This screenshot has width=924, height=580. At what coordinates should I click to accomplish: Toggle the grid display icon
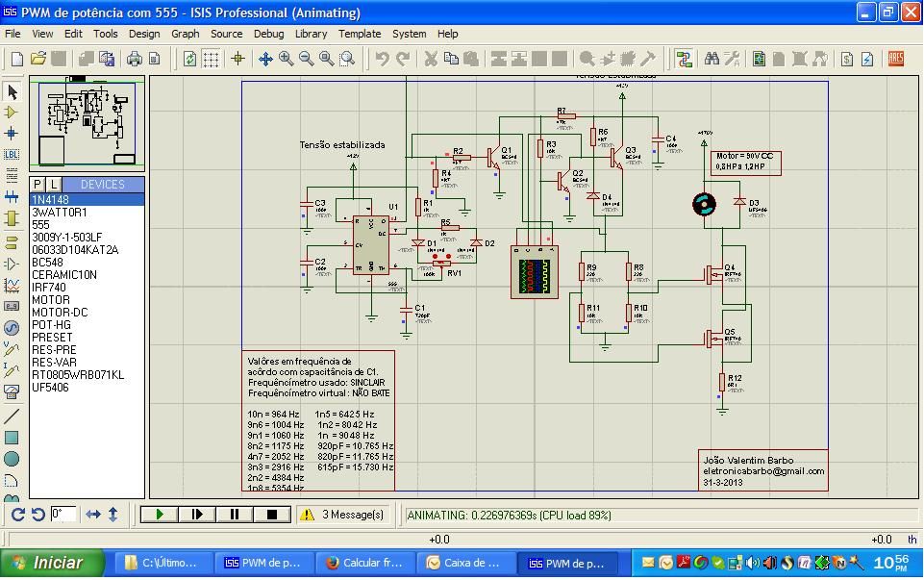coord(211,59)
